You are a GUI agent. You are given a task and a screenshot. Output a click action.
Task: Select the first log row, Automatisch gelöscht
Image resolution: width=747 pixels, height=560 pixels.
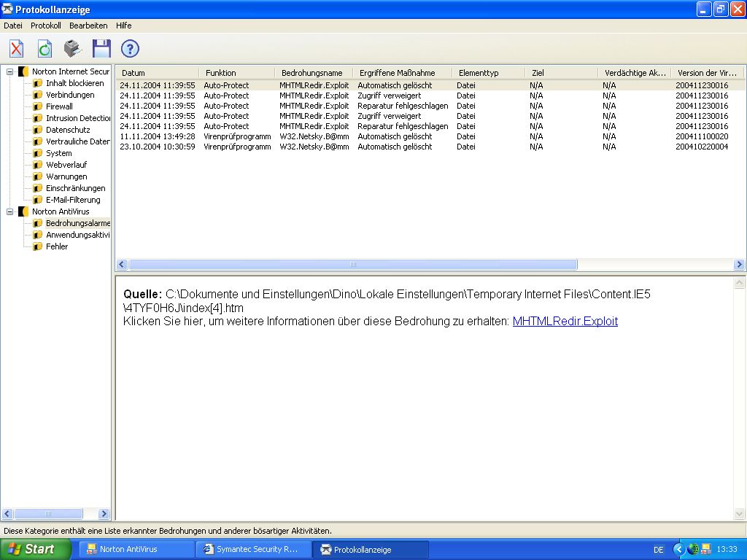430,85
